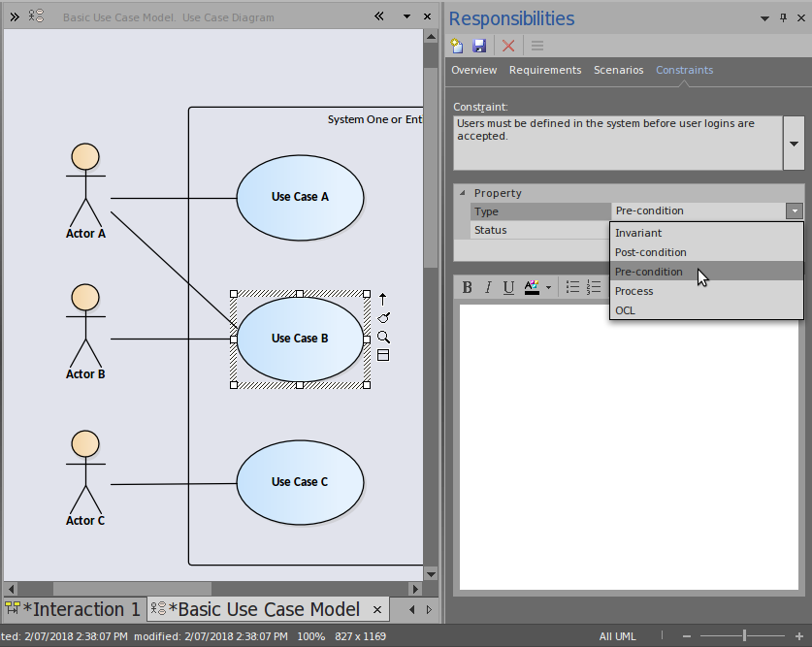Toggle Italic formatting in notes editor

coord(488,287)
